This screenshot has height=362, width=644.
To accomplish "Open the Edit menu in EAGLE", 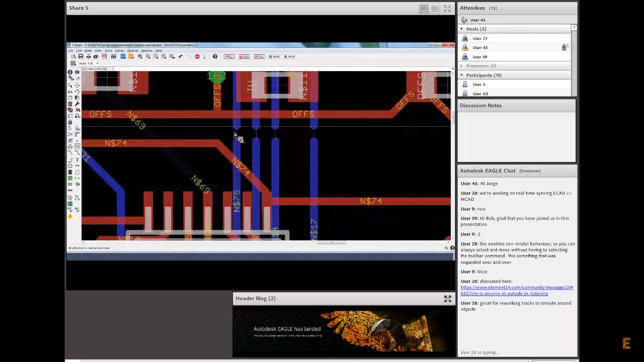I will [79, 50].
